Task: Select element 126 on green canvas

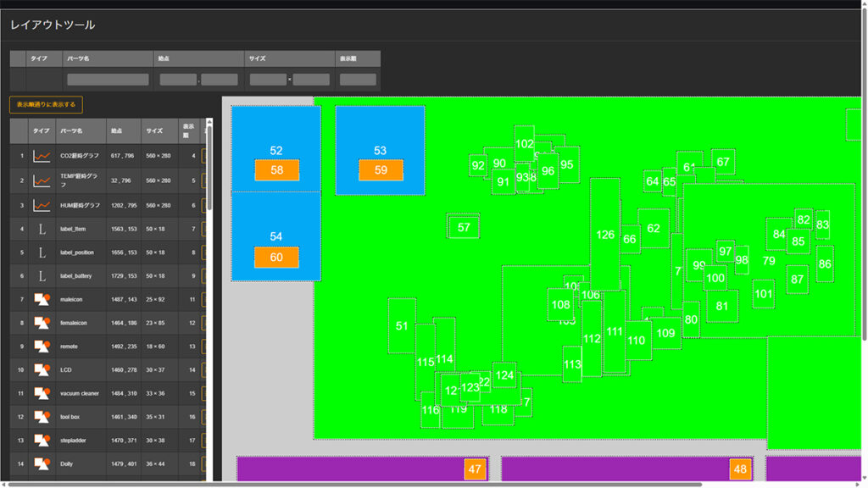Action: 604,234
